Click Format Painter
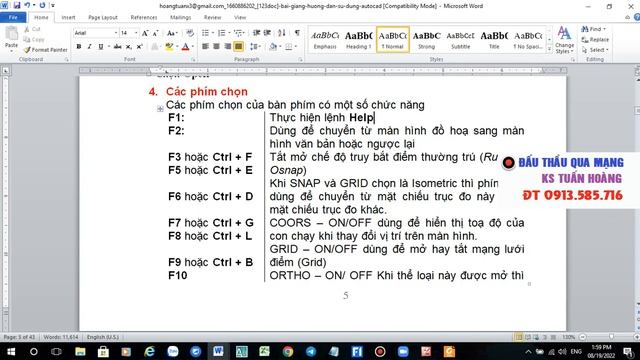640x360 pixels. [x=45, y=50]
